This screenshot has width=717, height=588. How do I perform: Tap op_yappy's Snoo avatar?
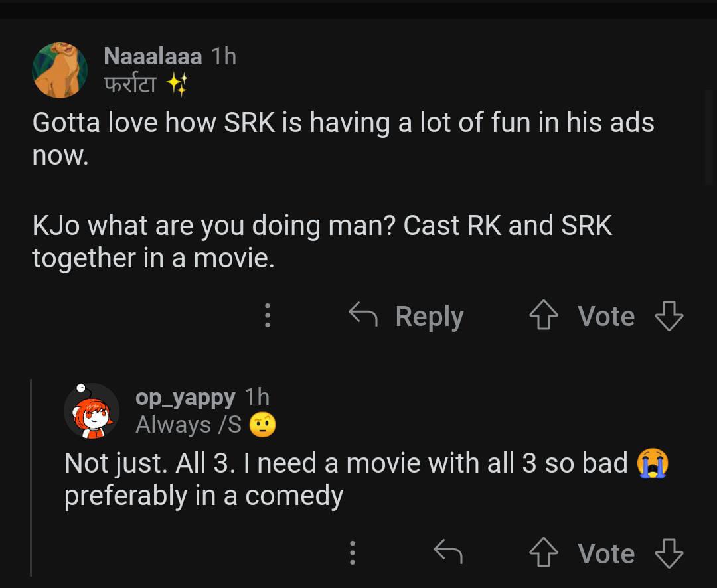click(x=91, y=411)
